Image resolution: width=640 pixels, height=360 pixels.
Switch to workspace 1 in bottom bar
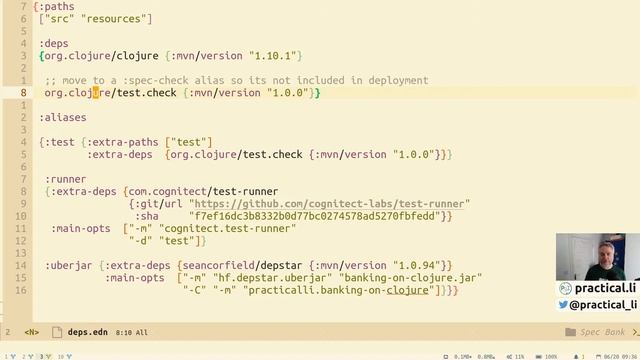[x=10, y=357]
